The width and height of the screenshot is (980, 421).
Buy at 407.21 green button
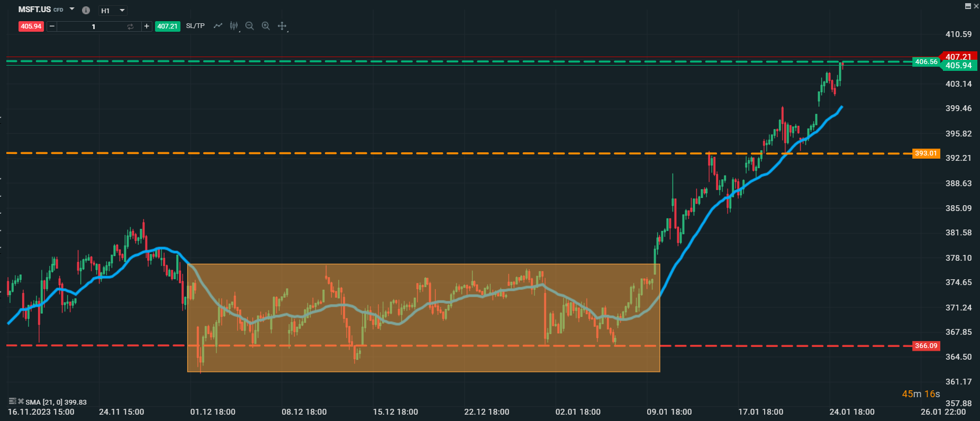pos(167,26)
